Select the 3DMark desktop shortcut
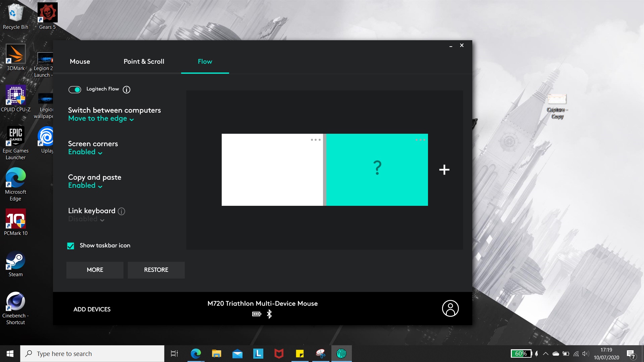The width and height of the screenshot is (644, 362). click(x=15, y=58)
